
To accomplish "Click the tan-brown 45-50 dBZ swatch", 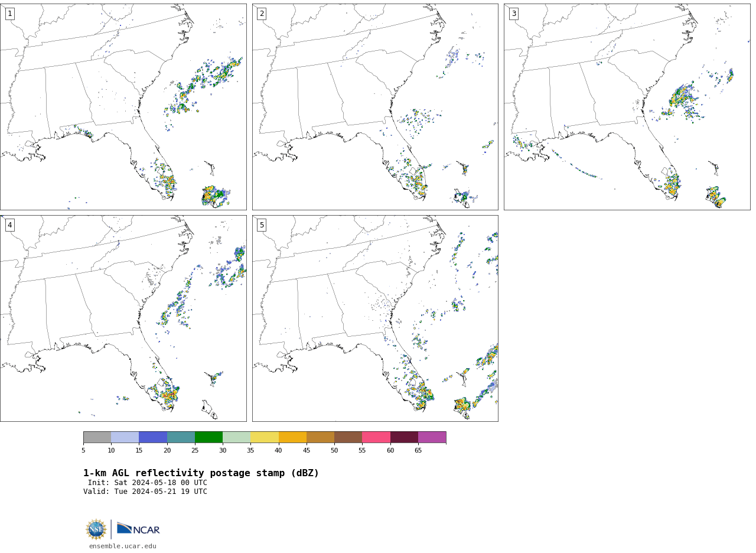I will pyautogui.click(x=320, y=437).
